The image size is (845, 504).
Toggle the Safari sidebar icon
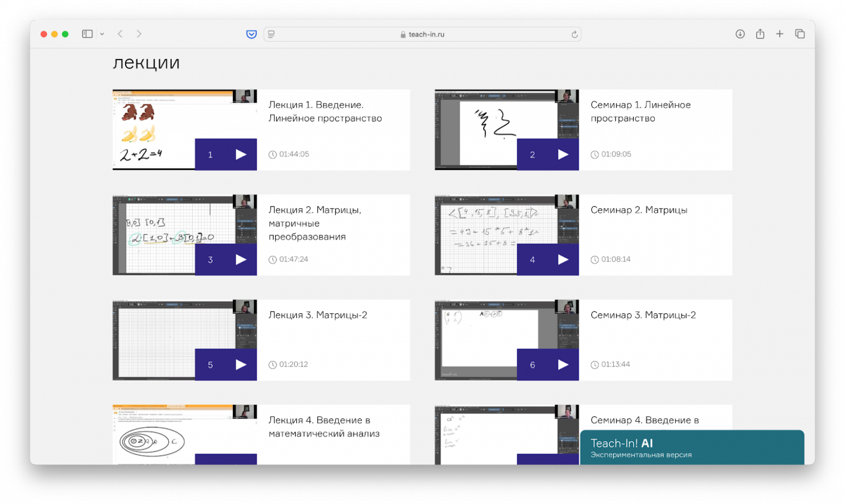pyautogui.click(x=87, y=34)
